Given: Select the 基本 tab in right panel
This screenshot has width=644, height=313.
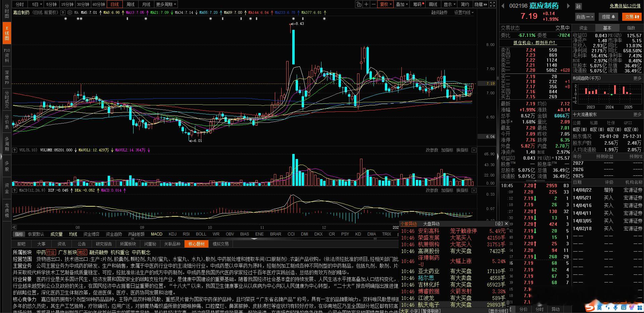Looking at the screenshot, I should pos(607,28).
